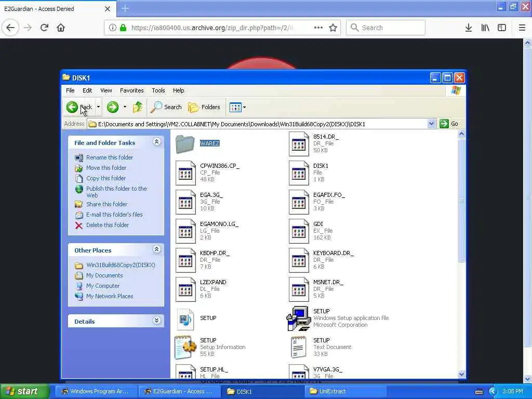Screen dimensions: 532x399
Task: Select the KEYBOARD.DR_ file icon
Action: tap(299, 261)
